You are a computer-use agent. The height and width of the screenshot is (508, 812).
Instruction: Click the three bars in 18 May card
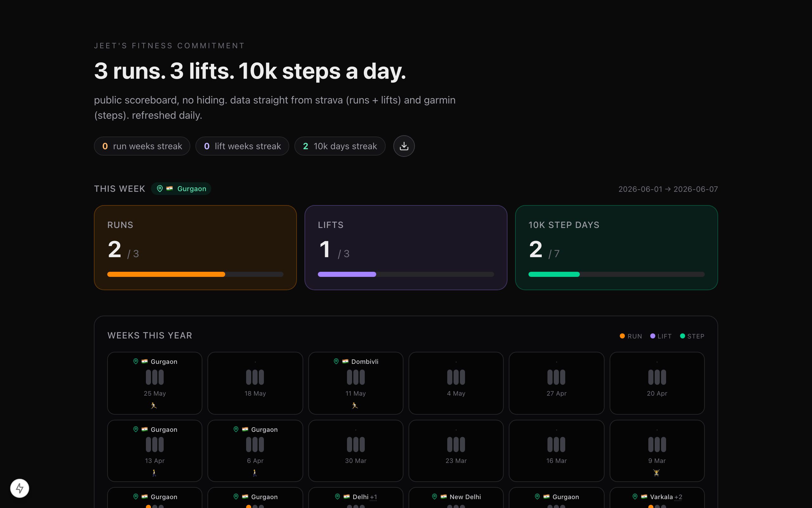tap(255, 377)
